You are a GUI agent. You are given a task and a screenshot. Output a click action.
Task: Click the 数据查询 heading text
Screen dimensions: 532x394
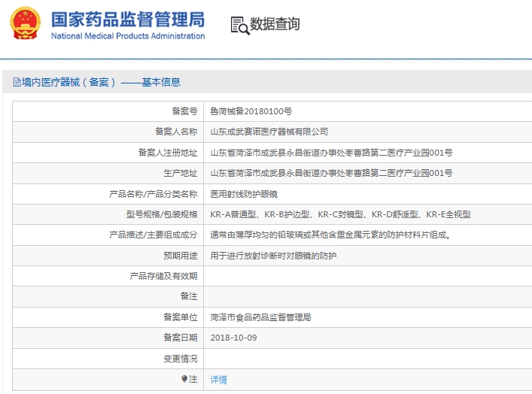click(x=275, y=24)
